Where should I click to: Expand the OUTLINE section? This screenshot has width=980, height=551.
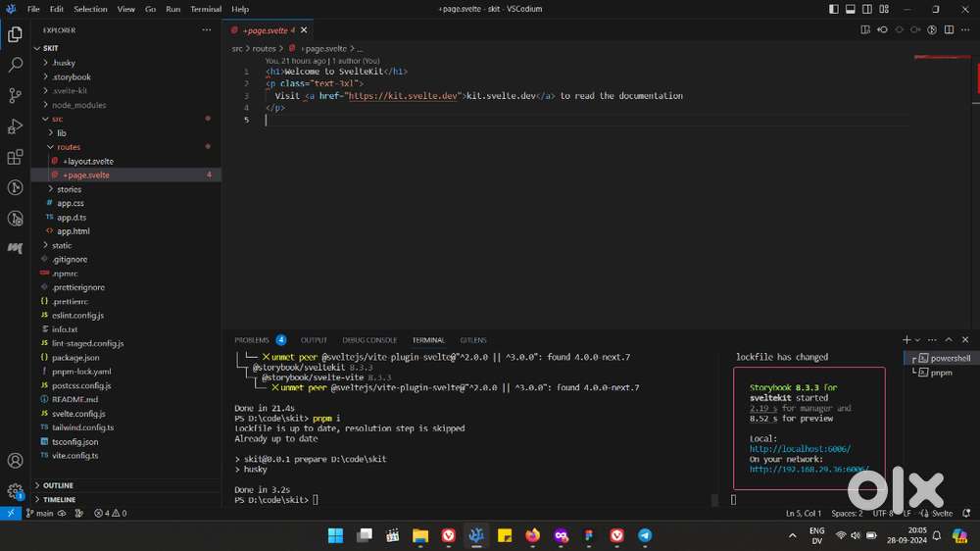pyautogui.click(x=58, y=485)
